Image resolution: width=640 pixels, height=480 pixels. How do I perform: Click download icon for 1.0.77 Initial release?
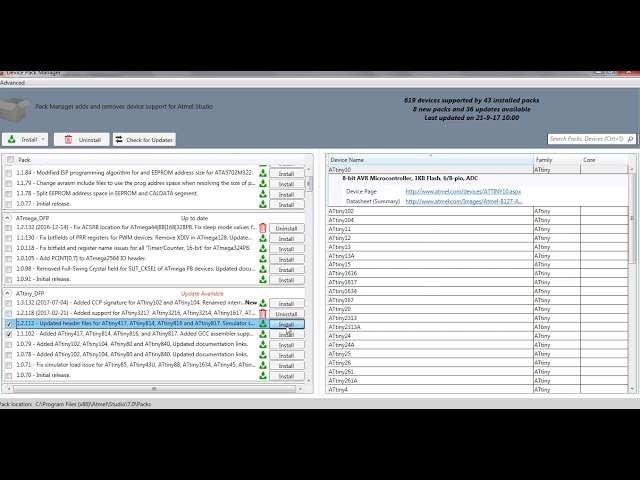[263, 204]
